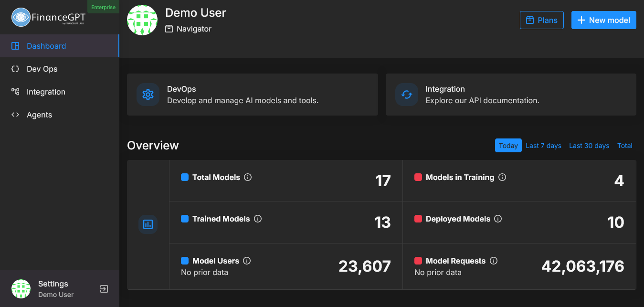Click the Integration sync arrows icon
The width and height of the screenshot is (644, 307).
pos(406,95)
